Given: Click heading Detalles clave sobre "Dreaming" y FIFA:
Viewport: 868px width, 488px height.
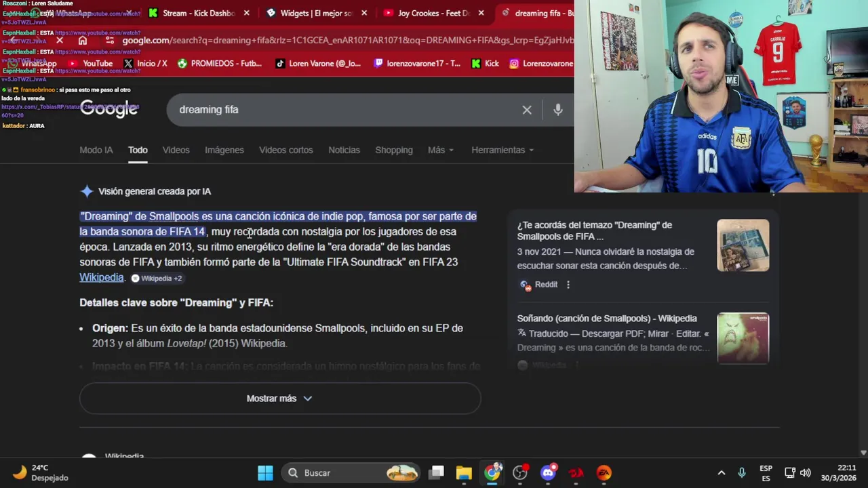Looking at the screenshot, I should tap(176, 303).
